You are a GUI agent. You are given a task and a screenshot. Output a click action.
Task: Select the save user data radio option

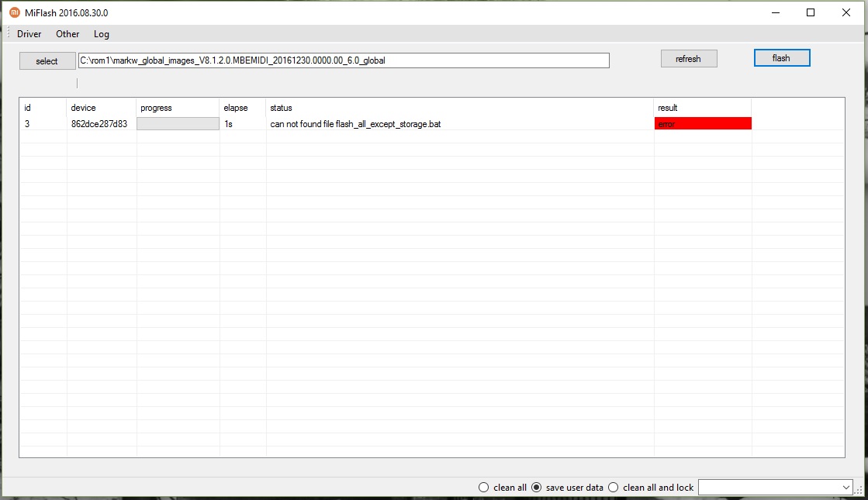click(x=567, y=488)
